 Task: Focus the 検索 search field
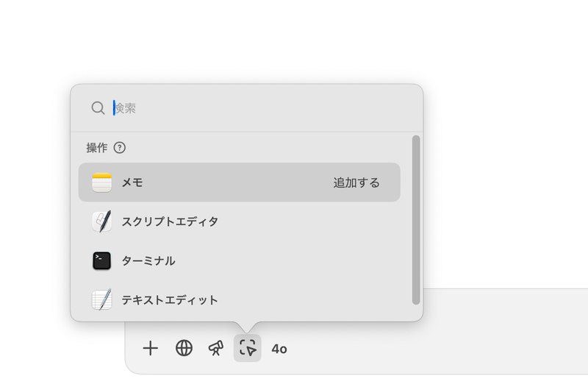coord(257,108)
